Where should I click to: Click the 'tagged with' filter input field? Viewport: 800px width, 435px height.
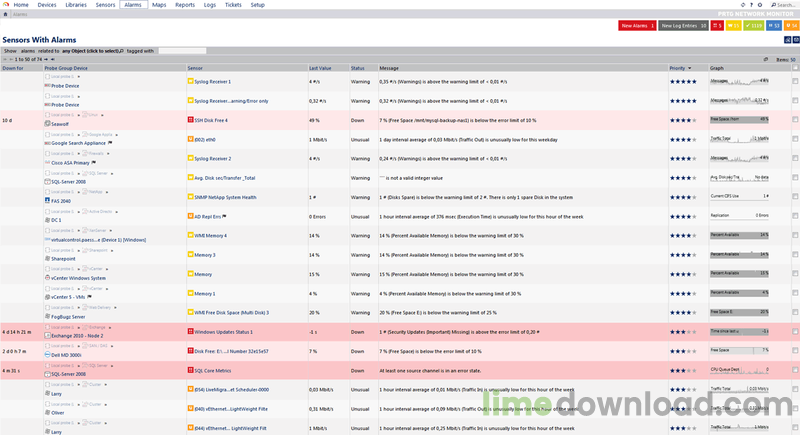[182, 49]
